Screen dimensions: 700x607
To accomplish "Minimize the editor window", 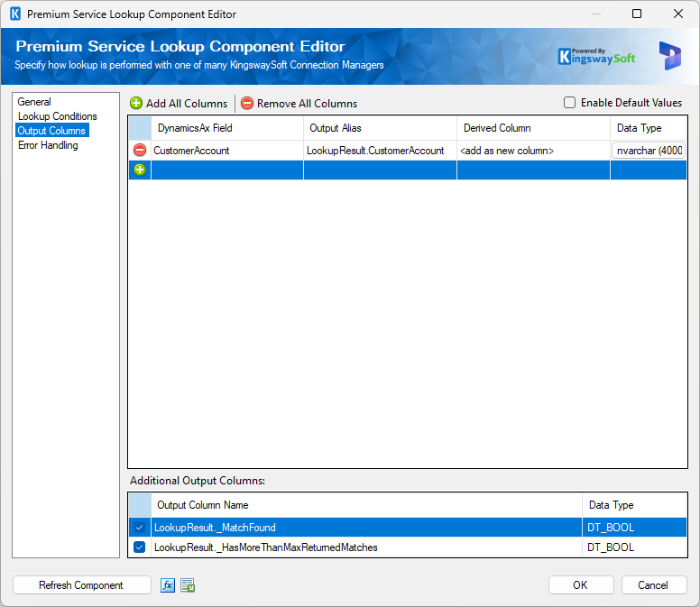I will [596, 14].
